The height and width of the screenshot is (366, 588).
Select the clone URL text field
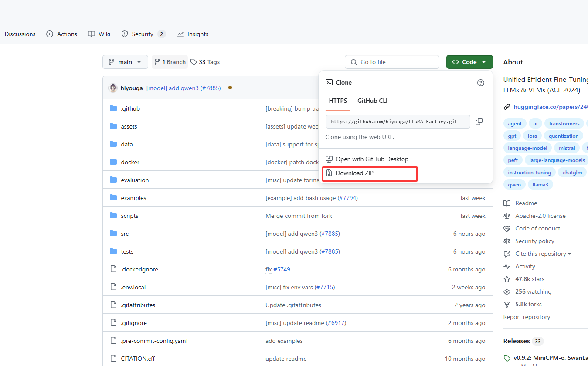(398, 122)
